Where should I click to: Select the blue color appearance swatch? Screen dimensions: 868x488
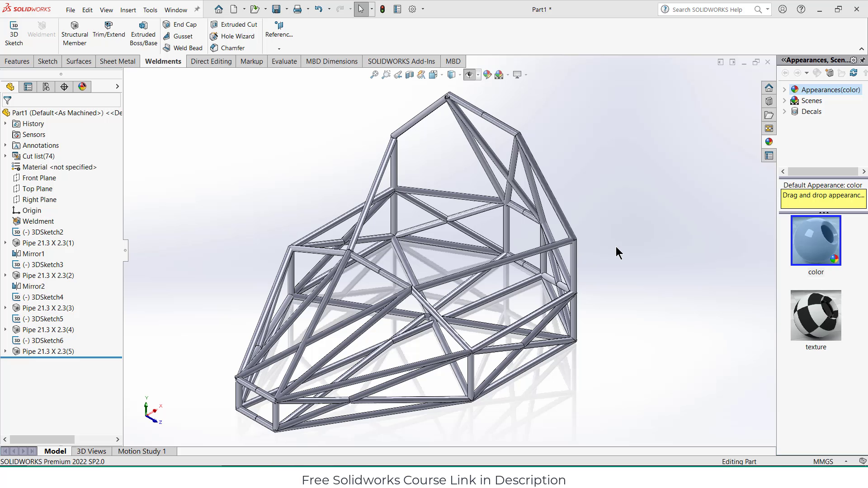(816, 240)
